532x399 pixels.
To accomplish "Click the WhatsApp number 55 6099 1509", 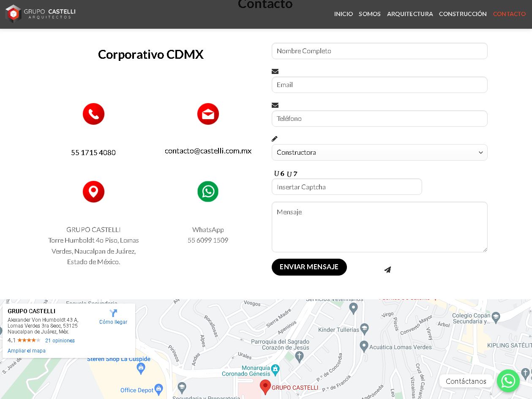I will coord(208,240).
